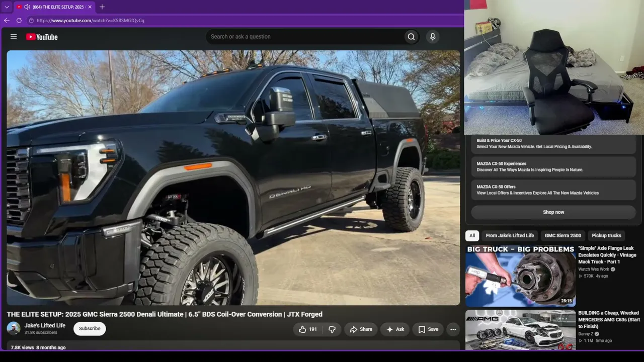View site information icon beside the URL
This screenshot has height=362, width=644.
[31, 21]
